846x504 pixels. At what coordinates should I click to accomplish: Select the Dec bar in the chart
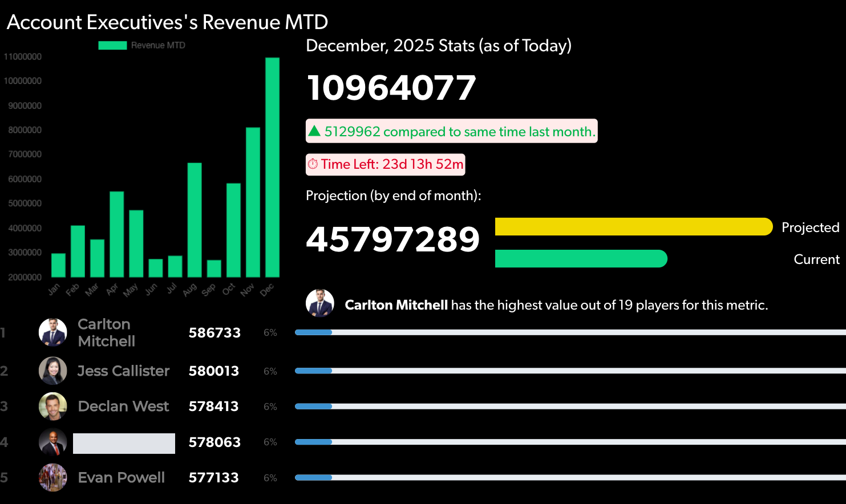[272, 167]
